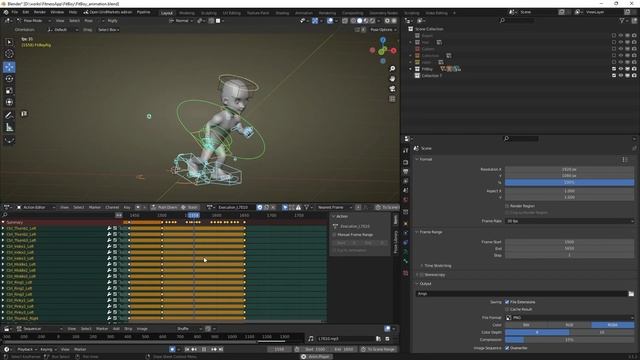This screenshot has width=640, height=360.
Task: Click the FitBoy collection in outliner
Action: tap(427, 69)
